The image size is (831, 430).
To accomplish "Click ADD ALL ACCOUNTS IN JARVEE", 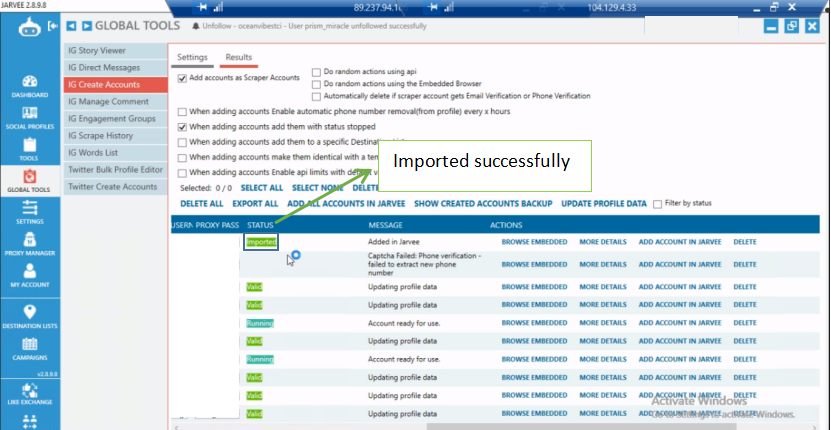I will coord(346,204).
